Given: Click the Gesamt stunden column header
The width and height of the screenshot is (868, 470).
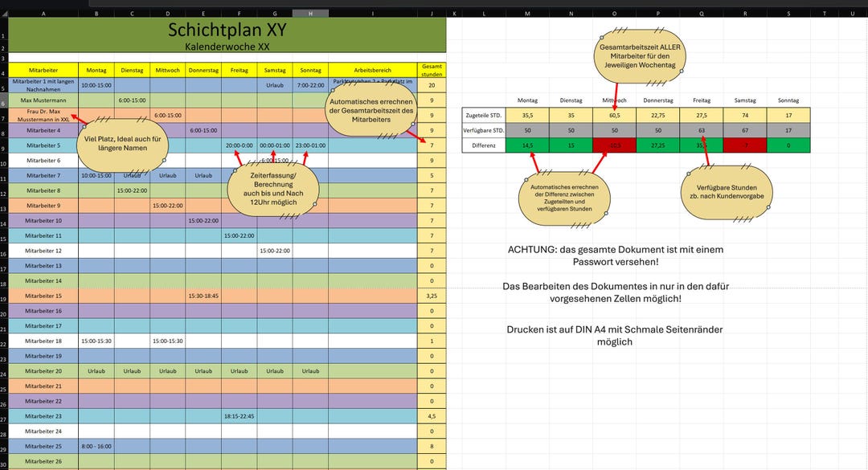Looking at the screenshot, I should click(432, 72).
